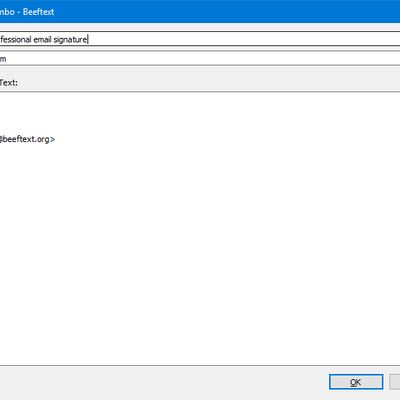Click the '@beeftext.org>' line in the snippet

27,139
